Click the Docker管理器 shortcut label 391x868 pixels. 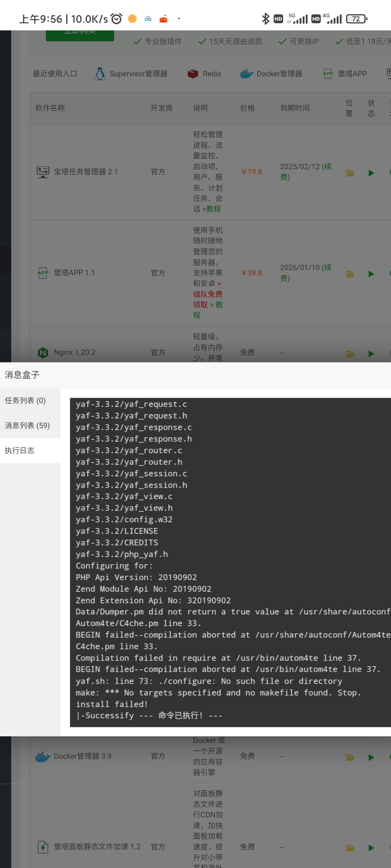[x=279, y=74]
